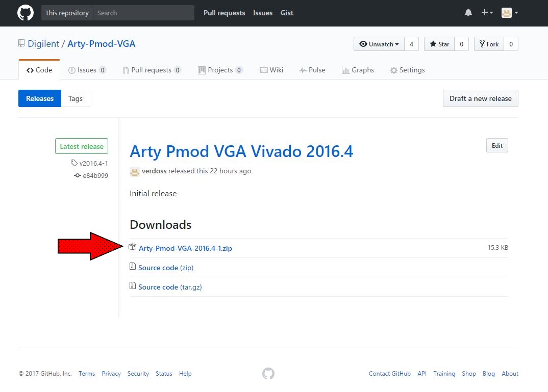Open the Arty Pmod VGA Vivado 2016.4 release title
This screenshot has width=548, height=392.
pyautogui.click(x=241, y=151)
